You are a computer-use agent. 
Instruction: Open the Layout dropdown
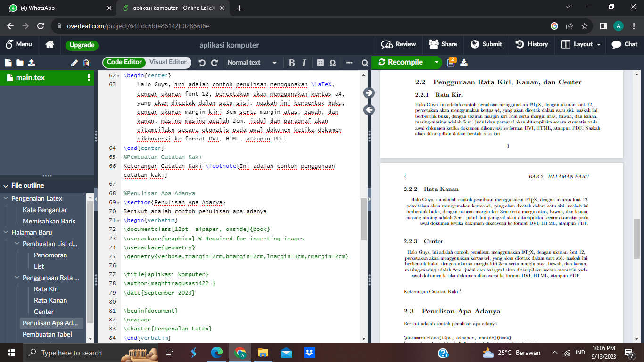coord(581,44)
